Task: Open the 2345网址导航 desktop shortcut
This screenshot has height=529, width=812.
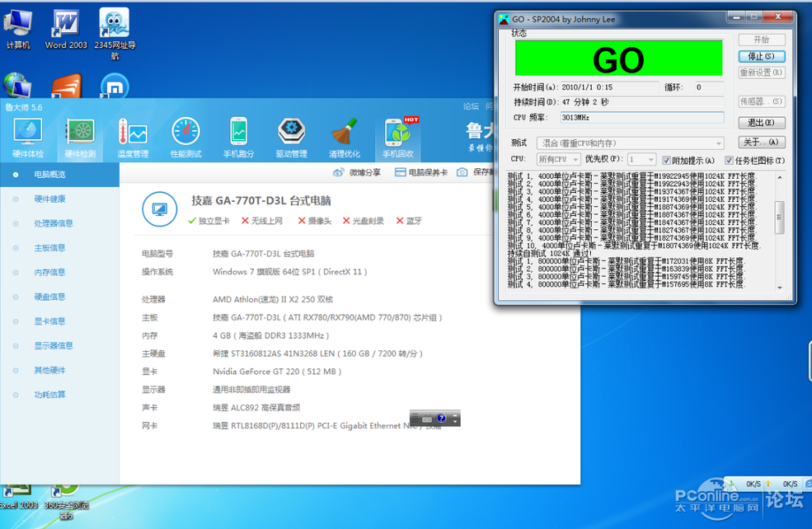Action: [x=115, y=34]
